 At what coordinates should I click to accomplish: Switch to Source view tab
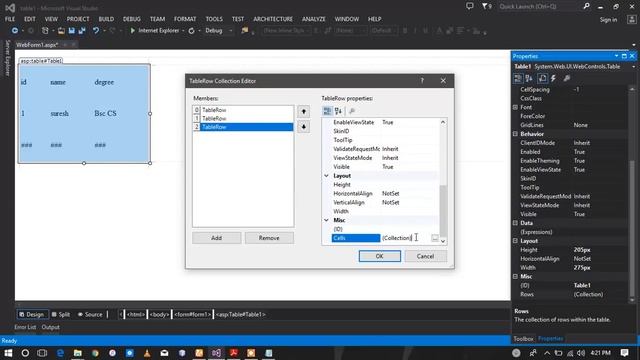(x=90, y=315)
